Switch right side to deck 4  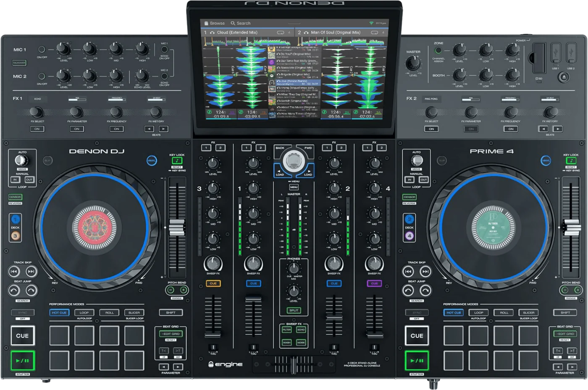coord(409,236)
